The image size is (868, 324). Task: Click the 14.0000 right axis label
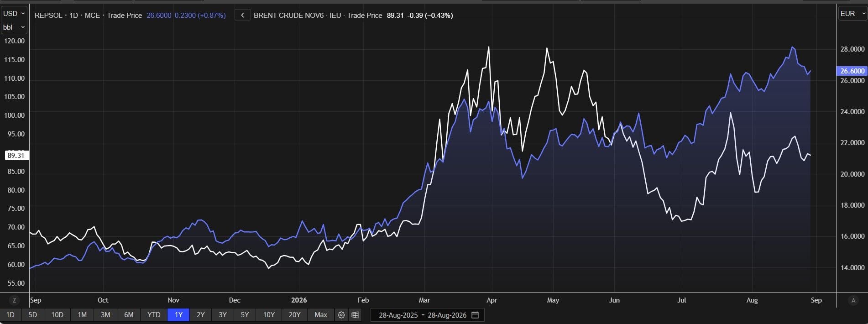tap(852, 268)
